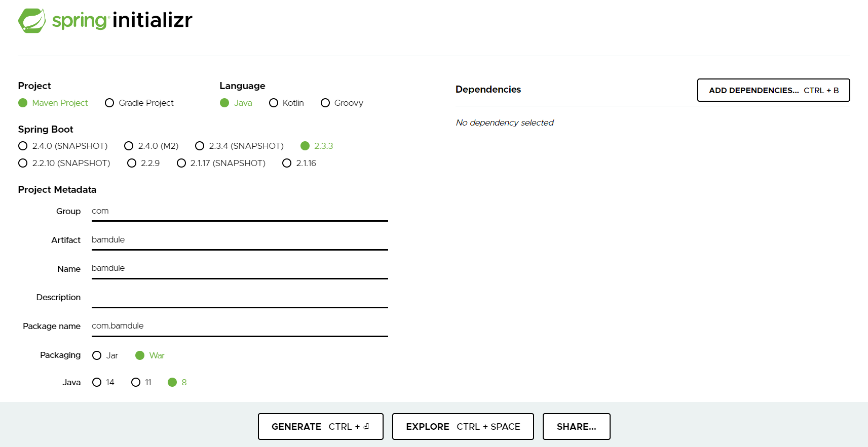This screenshot has width=868, height=447.
Task: Click the 'spring initializr' title text
Action: tap(122, 20)
